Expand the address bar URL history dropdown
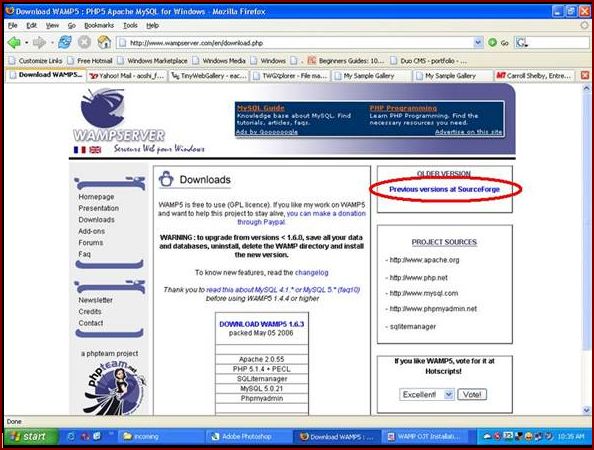This screenshot has width=594, height=450. click(x=478, y=42)
